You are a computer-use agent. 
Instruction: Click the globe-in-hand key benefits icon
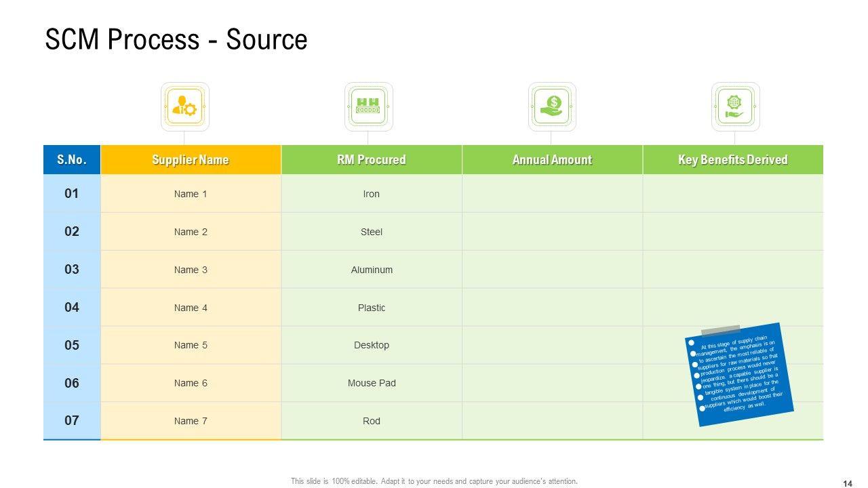pos(735,106)
